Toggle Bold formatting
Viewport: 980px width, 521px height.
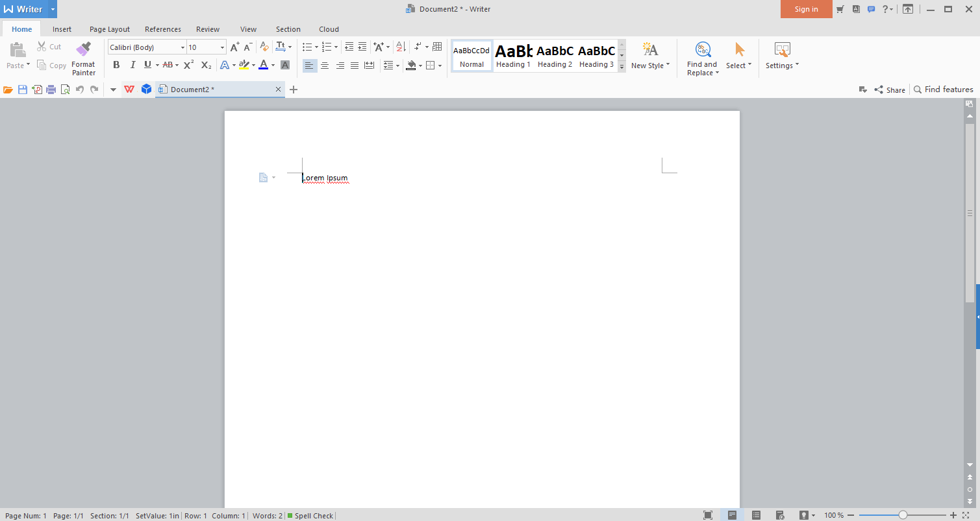116,65
